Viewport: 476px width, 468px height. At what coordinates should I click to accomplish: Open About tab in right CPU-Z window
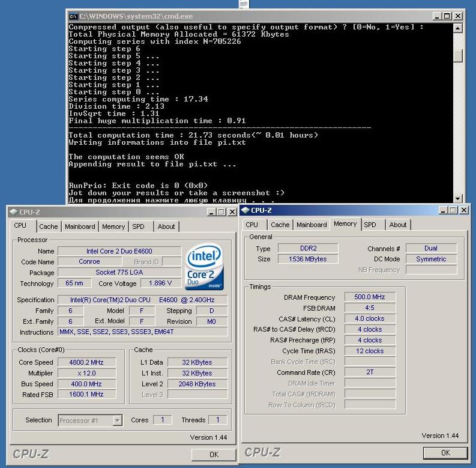pos(398,225)
